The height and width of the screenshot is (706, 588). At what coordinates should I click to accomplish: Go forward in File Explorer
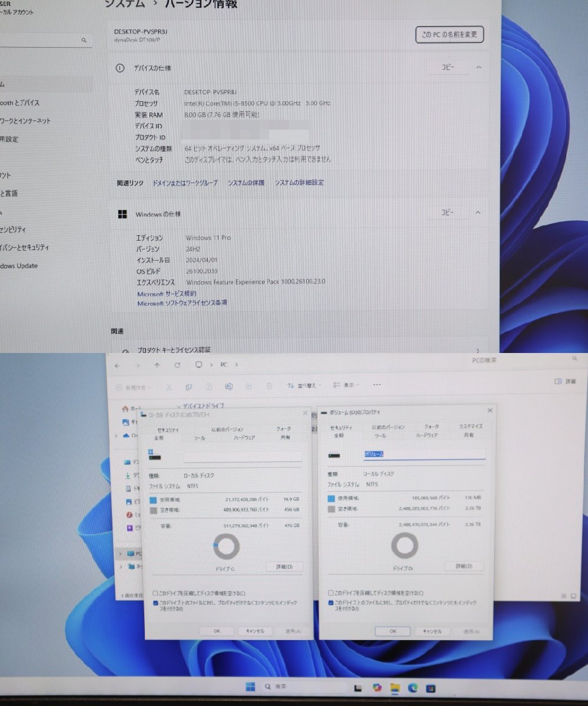137,365
